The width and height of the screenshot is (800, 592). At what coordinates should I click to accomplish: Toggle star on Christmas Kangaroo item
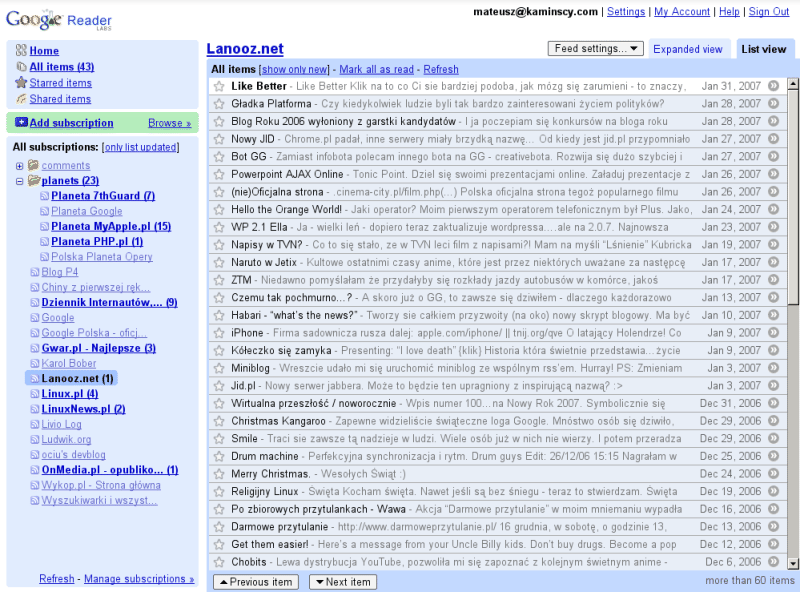coord(219,421)
